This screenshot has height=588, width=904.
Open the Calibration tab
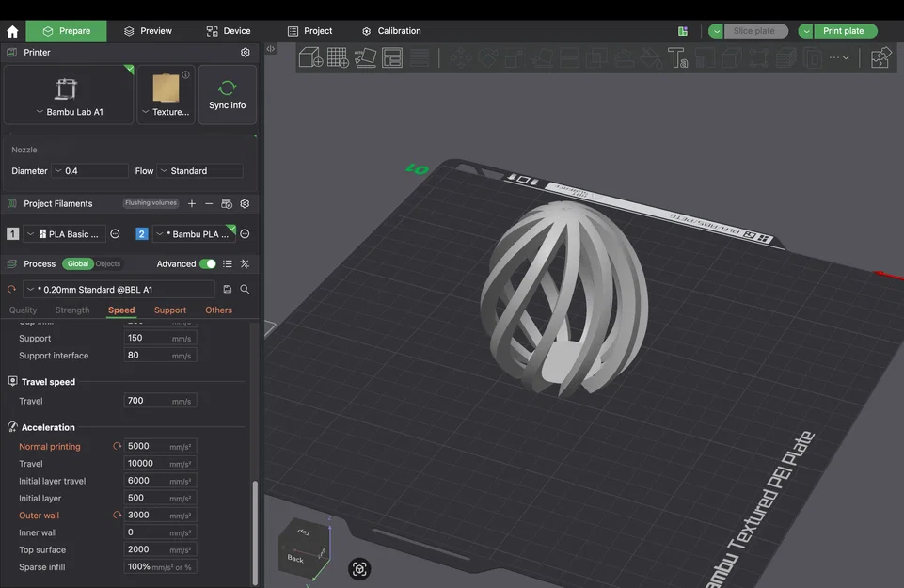click(391, 31)
